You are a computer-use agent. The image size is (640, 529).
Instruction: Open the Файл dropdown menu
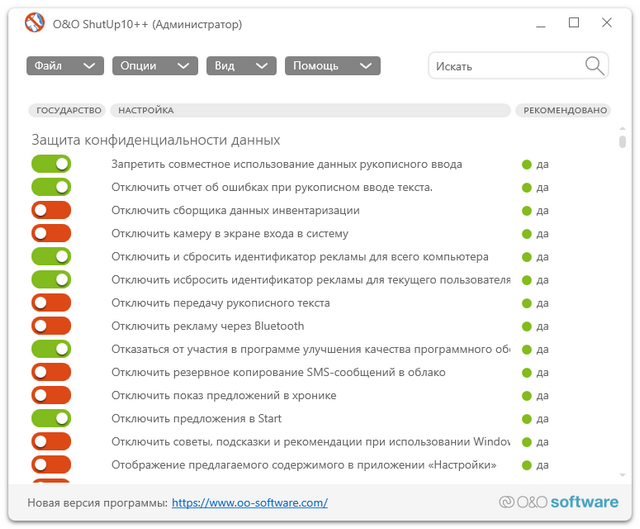point(65,66)
